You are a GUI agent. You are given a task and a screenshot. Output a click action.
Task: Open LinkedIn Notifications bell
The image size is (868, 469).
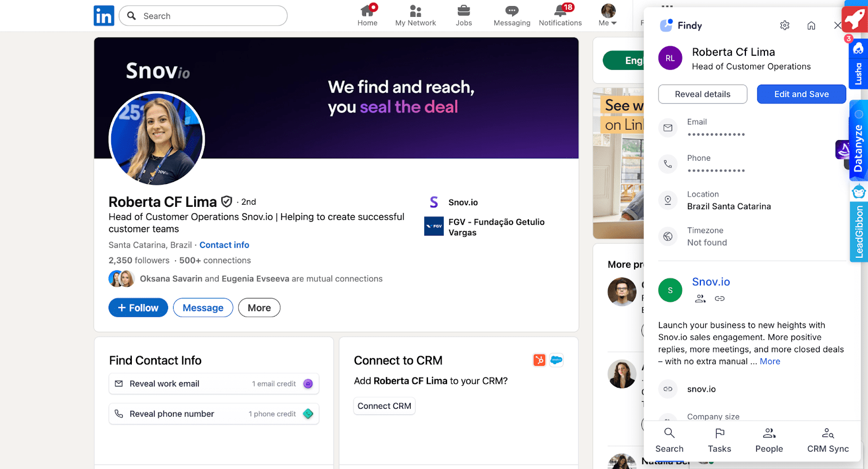coord(560,15)
